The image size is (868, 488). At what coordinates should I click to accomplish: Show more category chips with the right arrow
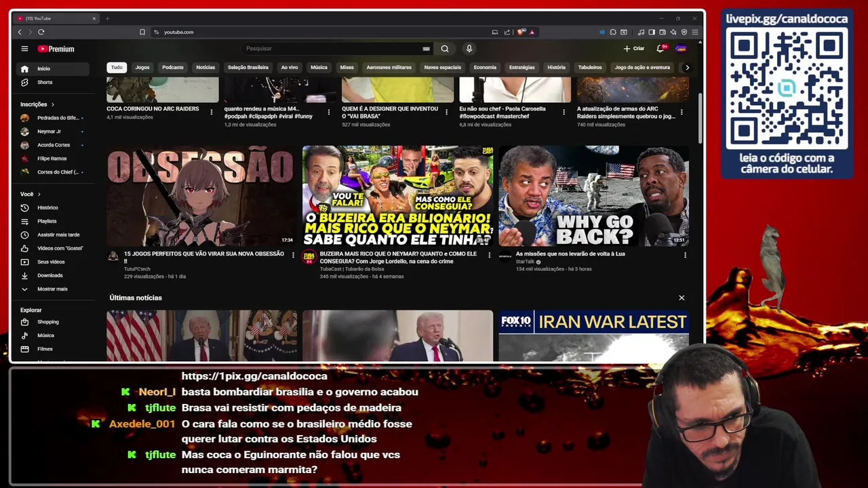tap(687, 67)
